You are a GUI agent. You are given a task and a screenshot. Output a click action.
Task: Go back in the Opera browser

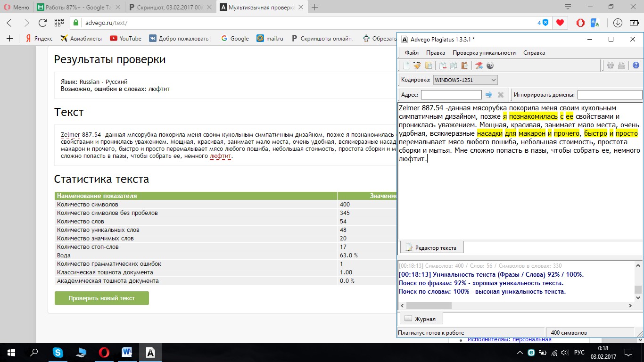9,23
